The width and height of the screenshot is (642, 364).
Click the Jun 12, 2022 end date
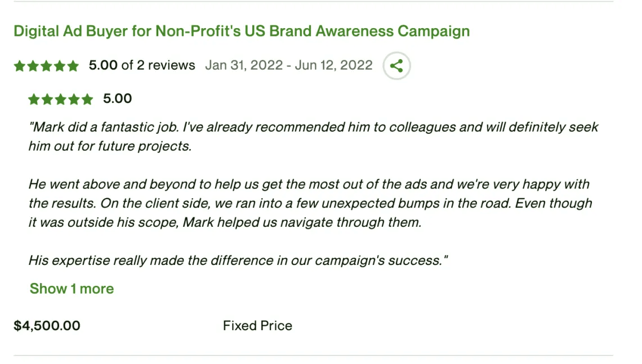click(x=334, y=65)
